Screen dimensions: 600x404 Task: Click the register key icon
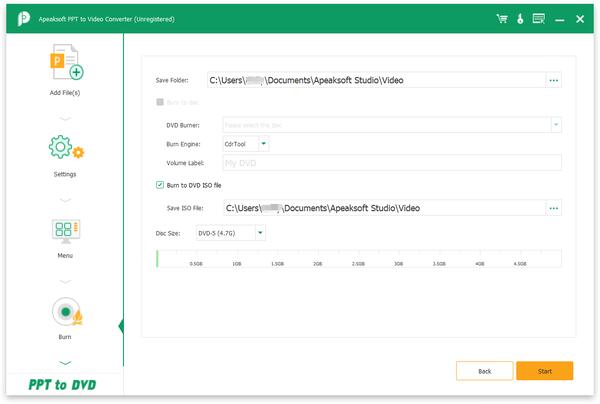click(x=520, y=19)
